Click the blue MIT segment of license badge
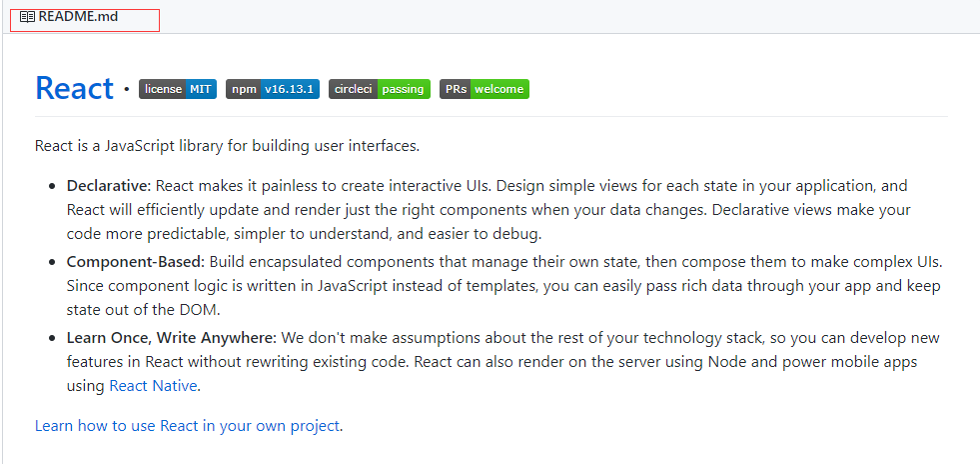Image resolution: width=980 pixels, height=464 pixels. pyautogui.click(x=201, y=89)
